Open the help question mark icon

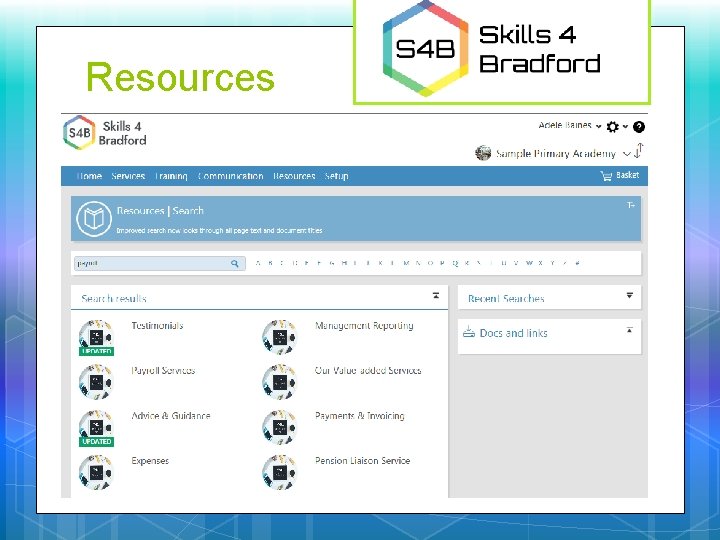639,127
